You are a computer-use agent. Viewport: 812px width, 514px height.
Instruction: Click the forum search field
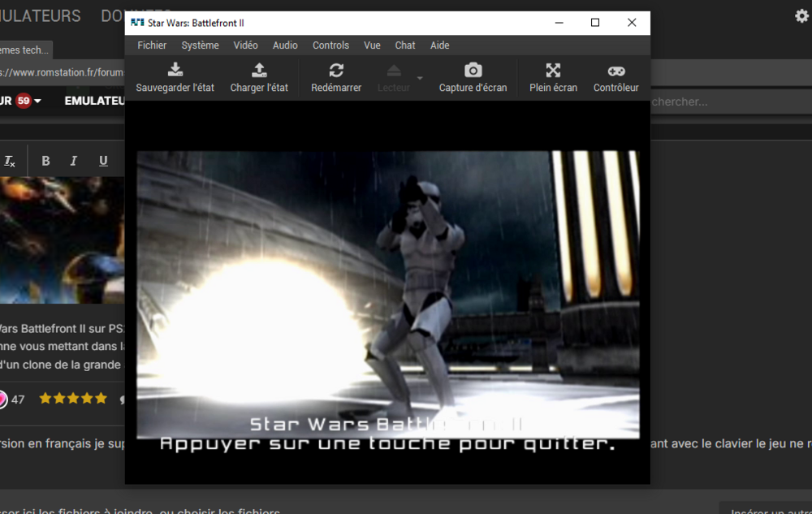730,102
